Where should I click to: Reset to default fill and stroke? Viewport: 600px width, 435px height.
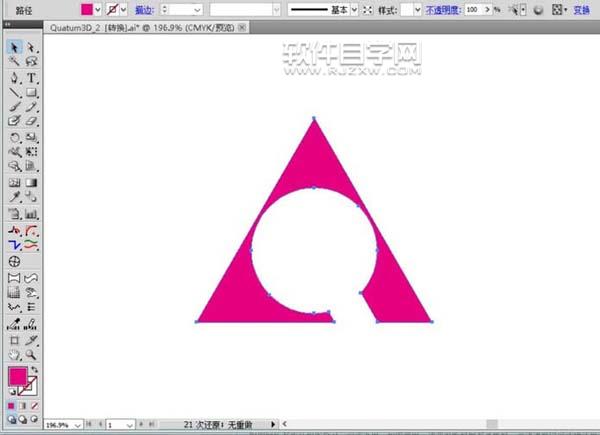point(12,392)
